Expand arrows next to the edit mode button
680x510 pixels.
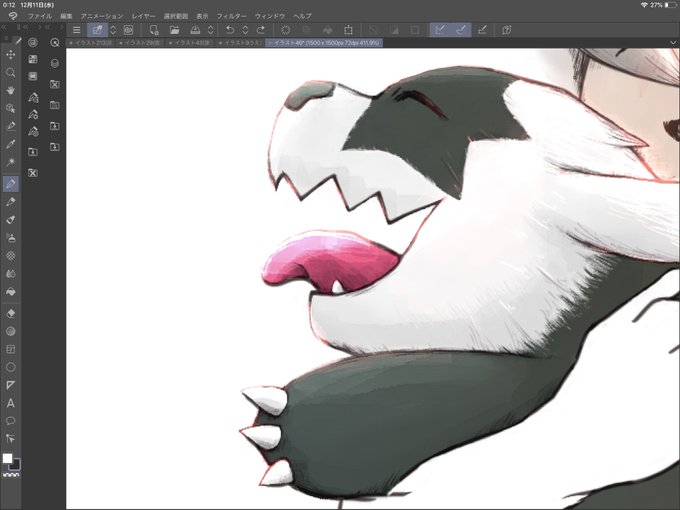point(113,30)
